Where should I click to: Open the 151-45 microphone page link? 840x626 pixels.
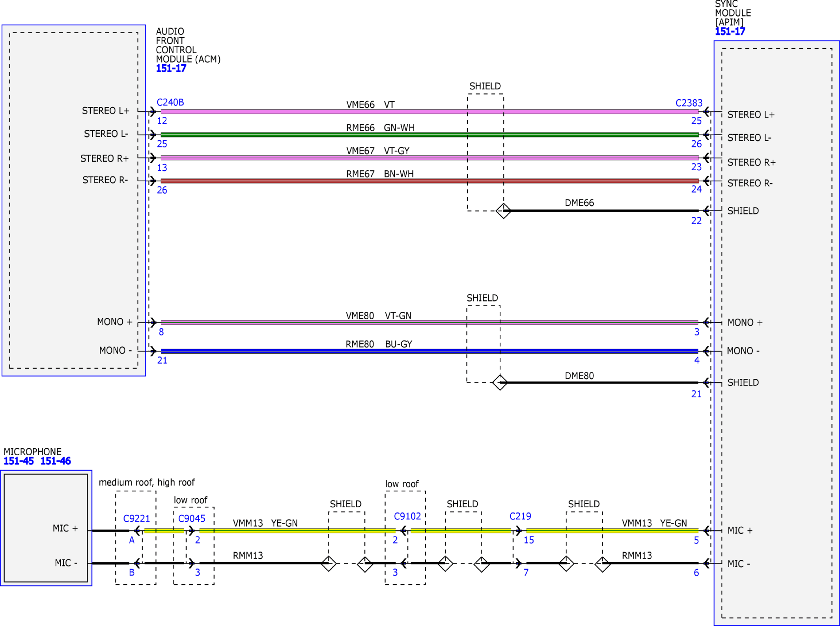[x=19, y=461]
